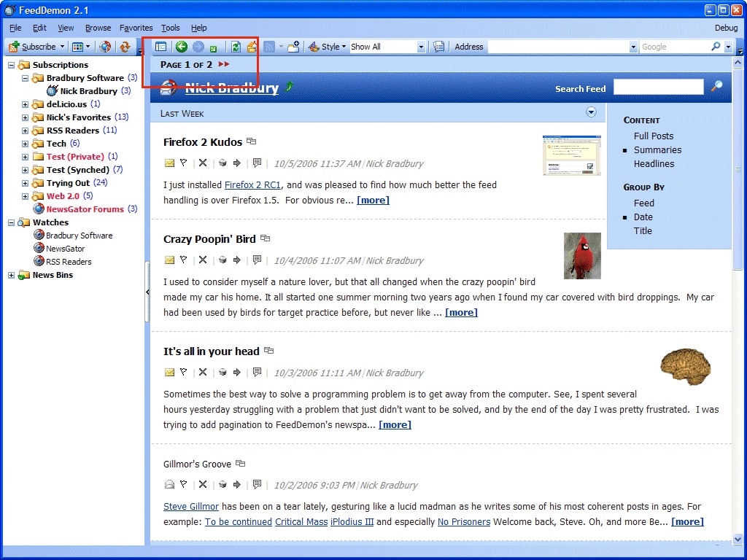747x560 pixels.
Task: Go to the next page with red arrows
Action: [x=224, y=64]
